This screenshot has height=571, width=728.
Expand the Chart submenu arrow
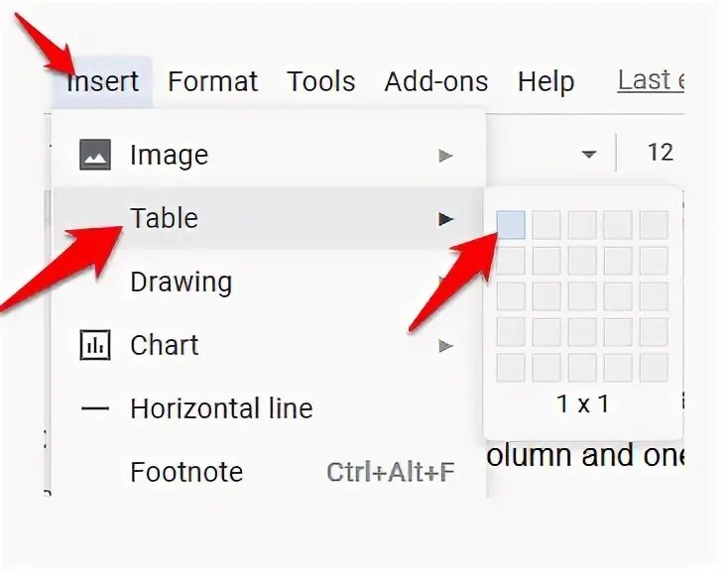tap(445, 346)
